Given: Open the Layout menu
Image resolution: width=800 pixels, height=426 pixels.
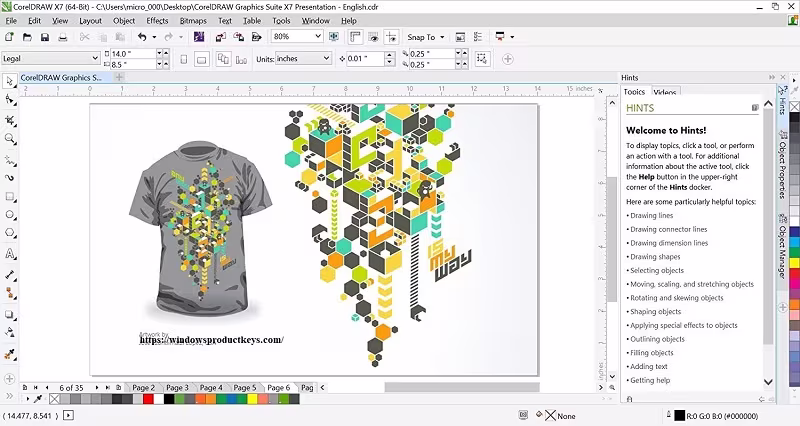Looking at the screenshot, I should click(x=90, y=21).
